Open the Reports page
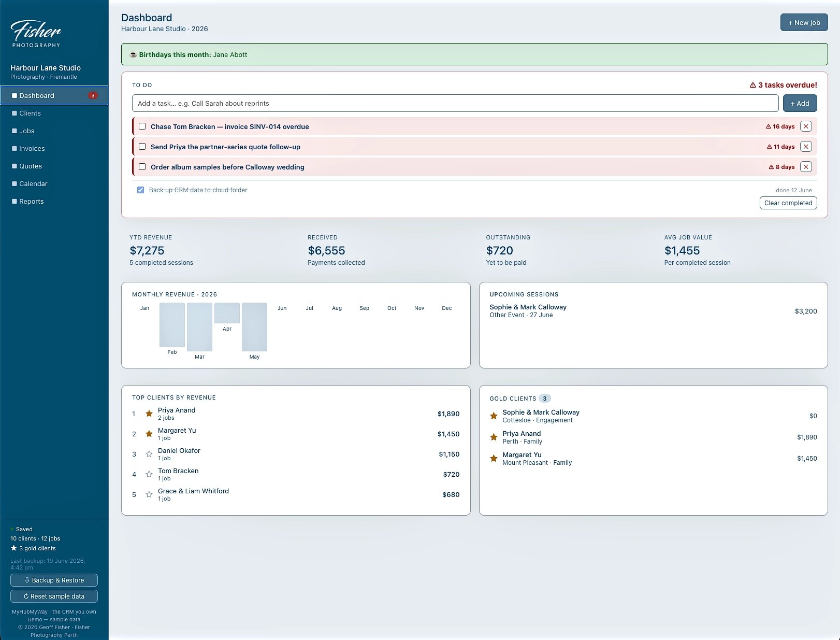The height and width of the screenshot is (640, 840). (54, 201)
